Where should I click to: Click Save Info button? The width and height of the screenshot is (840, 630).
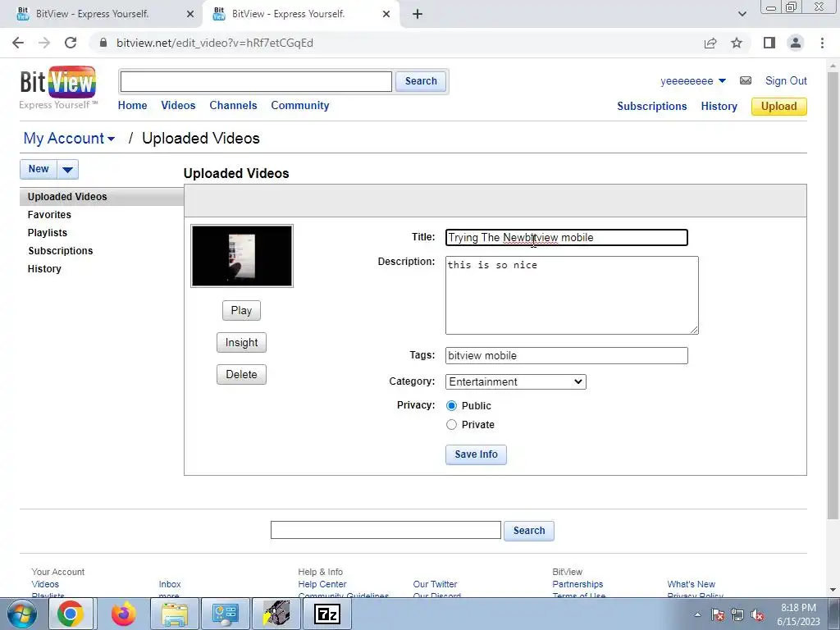[x=477, y=454]
